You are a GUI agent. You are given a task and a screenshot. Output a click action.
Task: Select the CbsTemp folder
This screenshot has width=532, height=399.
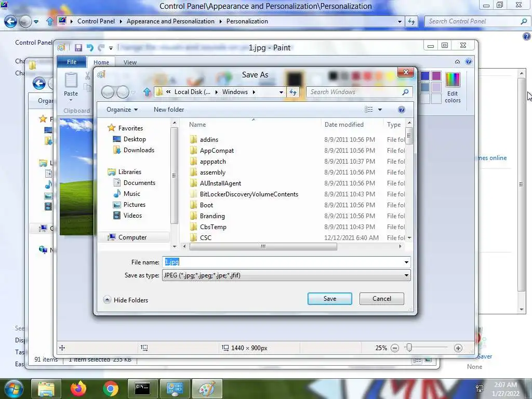213,227
